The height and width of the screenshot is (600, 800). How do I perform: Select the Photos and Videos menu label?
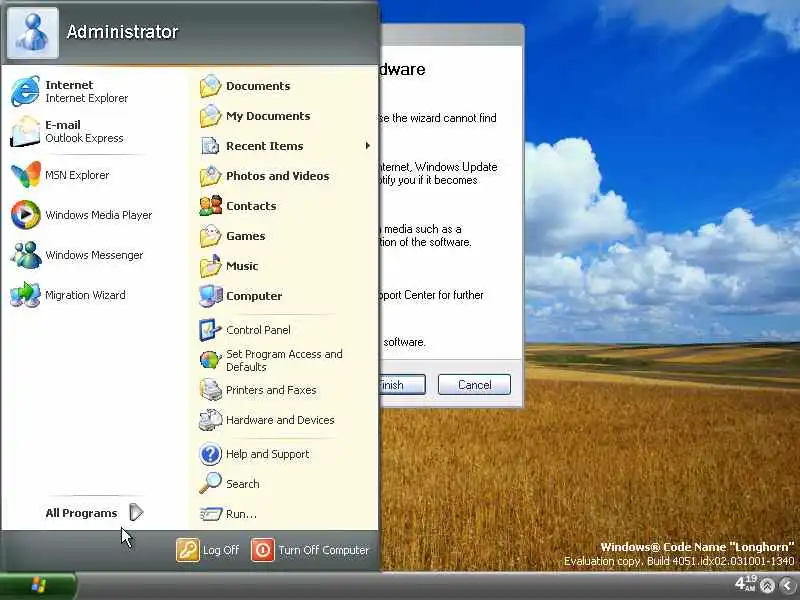coord(278,176)
